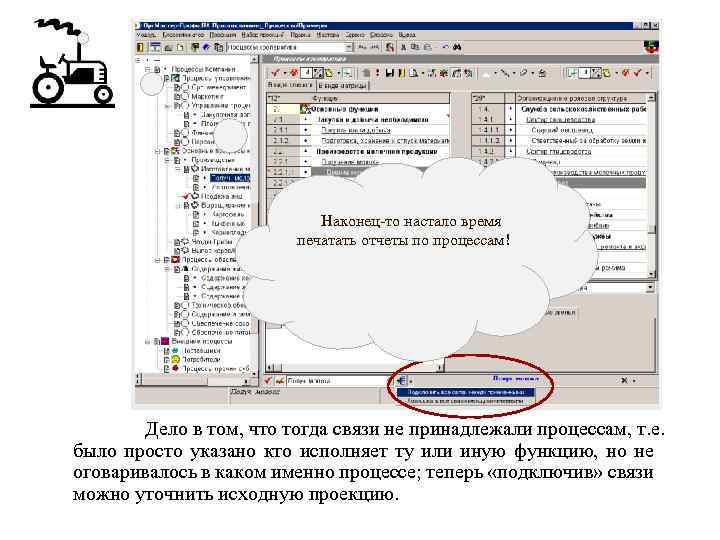Select 'Потребители' in the process tree
Screen dimensions: 720x540
tap(201, 360)
